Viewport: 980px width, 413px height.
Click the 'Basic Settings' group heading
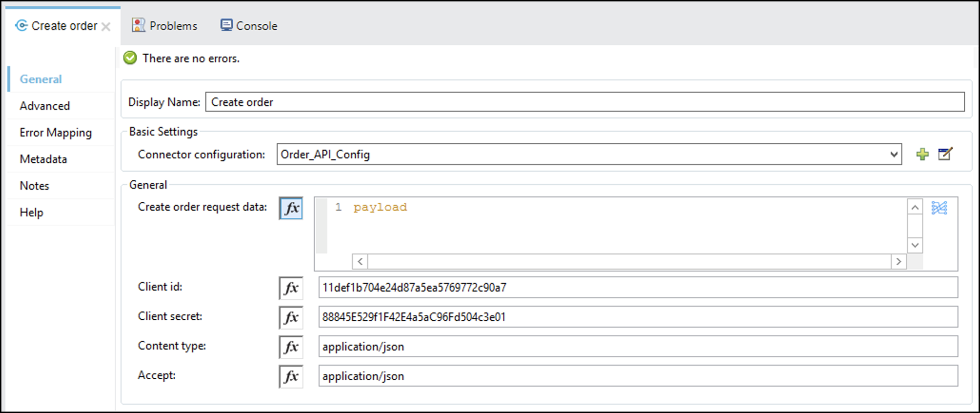163,132
